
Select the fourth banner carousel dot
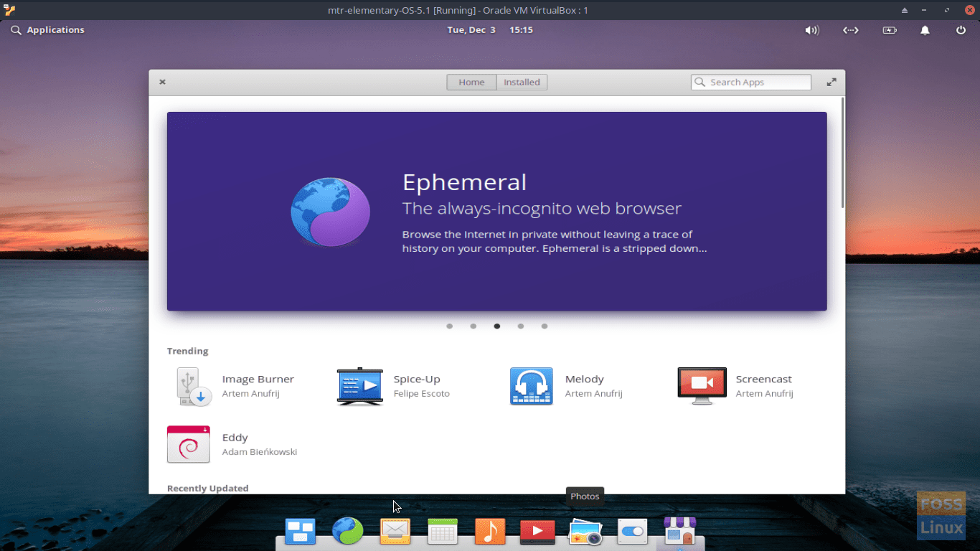521,326
